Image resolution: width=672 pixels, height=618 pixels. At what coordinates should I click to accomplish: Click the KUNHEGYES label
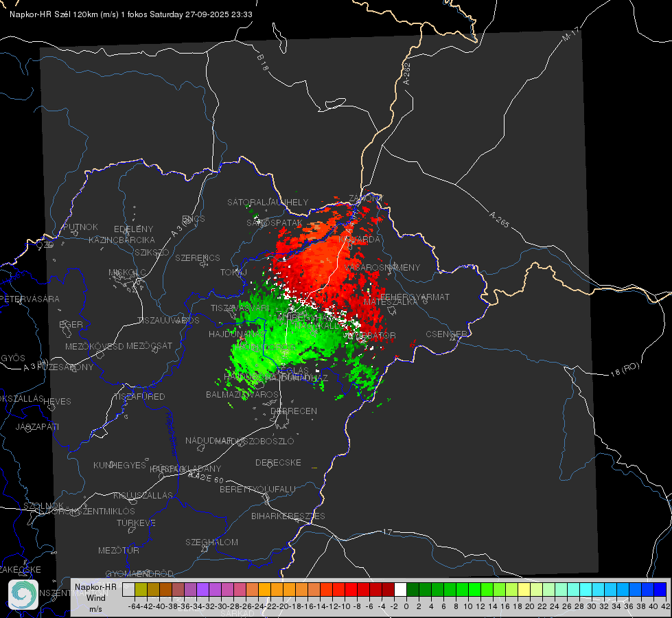[119, 465]
